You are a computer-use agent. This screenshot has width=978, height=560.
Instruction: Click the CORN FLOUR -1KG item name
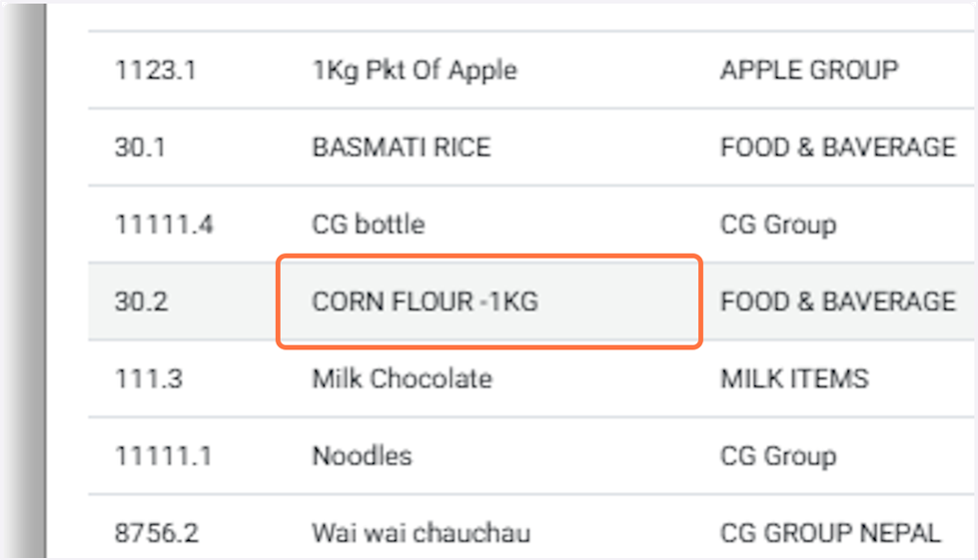(425, 301)
